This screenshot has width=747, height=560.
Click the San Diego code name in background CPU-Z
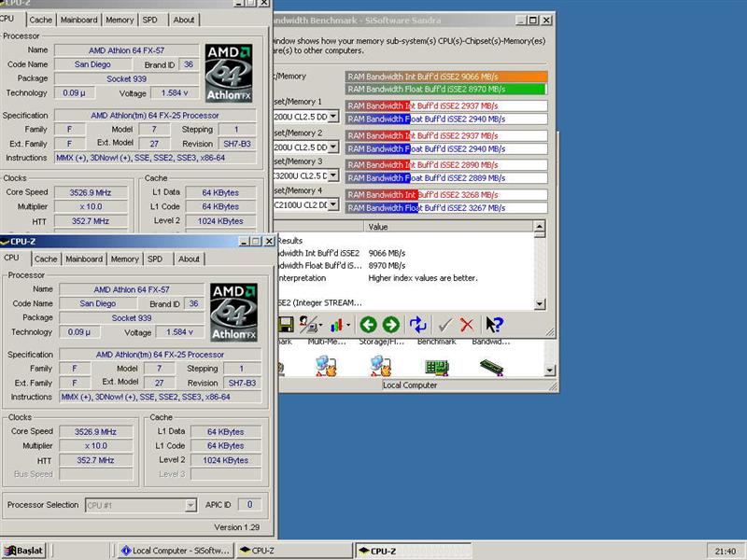tap(92, 64)
